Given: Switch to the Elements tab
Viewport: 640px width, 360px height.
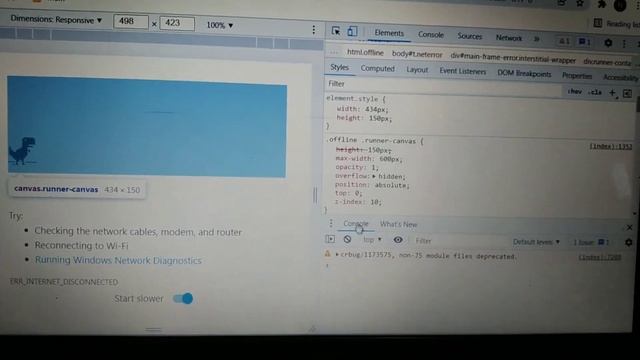Looking at the screenshot, I should coord(389,33).
